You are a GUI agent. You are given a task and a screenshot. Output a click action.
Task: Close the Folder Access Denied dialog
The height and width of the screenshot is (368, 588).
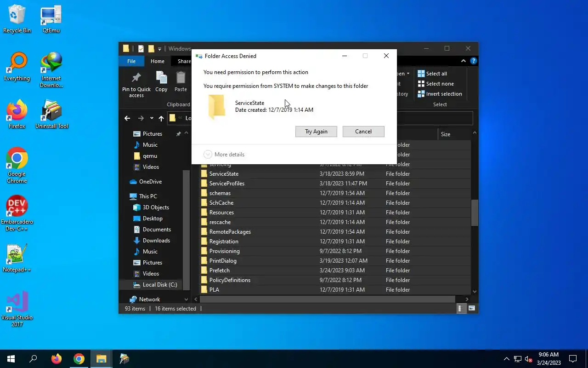coord(386,56)
